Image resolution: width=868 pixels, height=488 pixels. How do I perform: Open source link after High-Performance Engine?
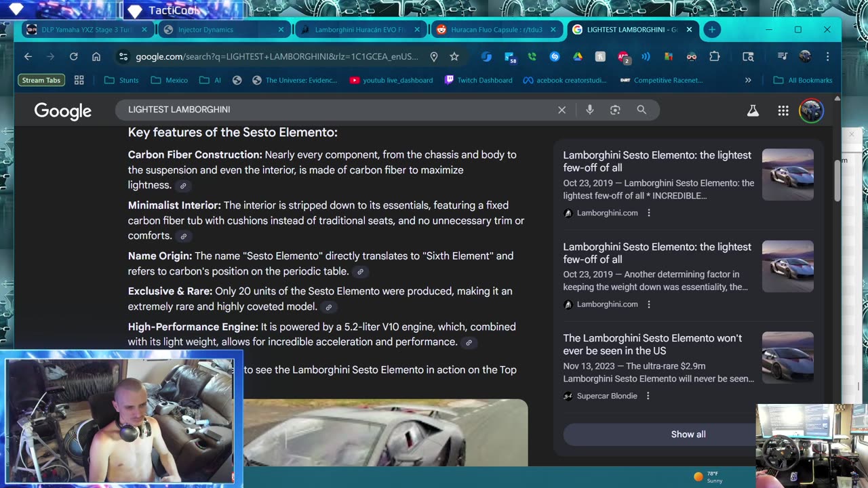coord(468,343)
